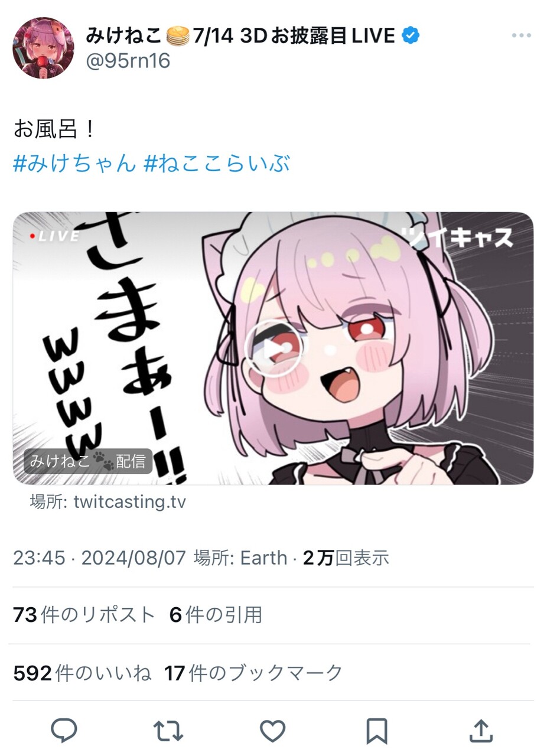The width and height of the screenshot is (547, 756).
Task: Bookmark this post with ribbon icon
Action: pos(377,731)
